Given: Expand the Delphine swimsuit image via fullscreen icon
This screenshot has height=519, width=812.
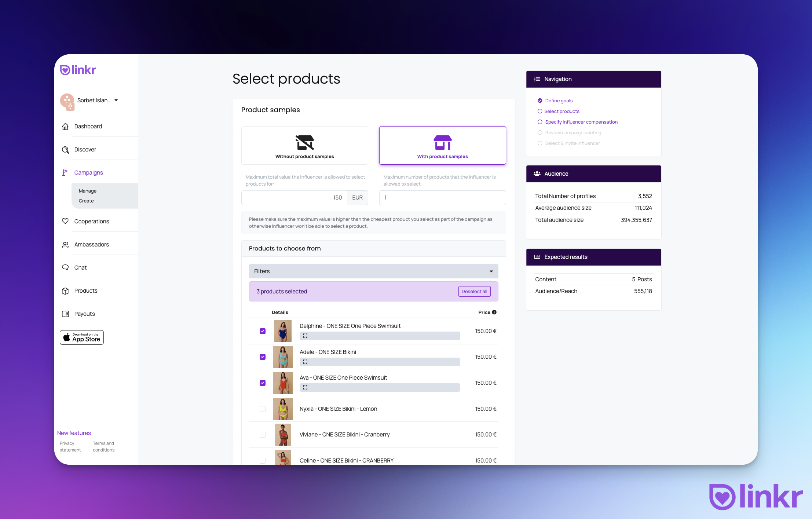Looking at the screenshot, I should [305, 336].
